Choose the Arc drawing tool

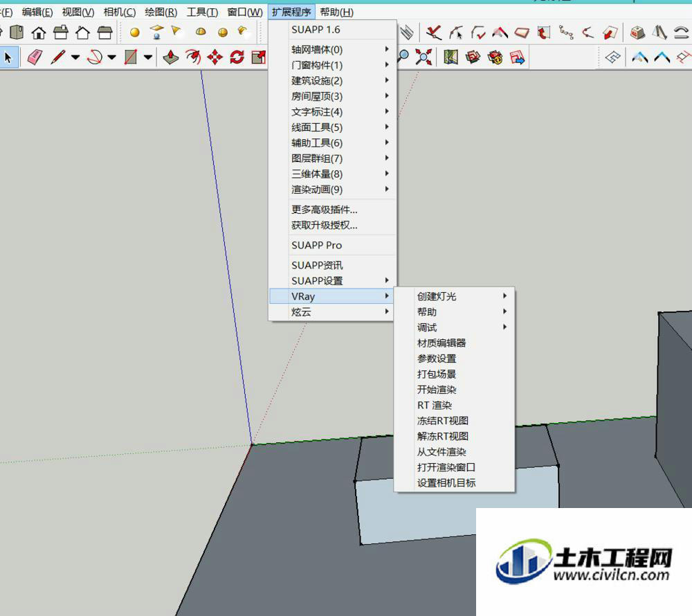pos(94,57)
